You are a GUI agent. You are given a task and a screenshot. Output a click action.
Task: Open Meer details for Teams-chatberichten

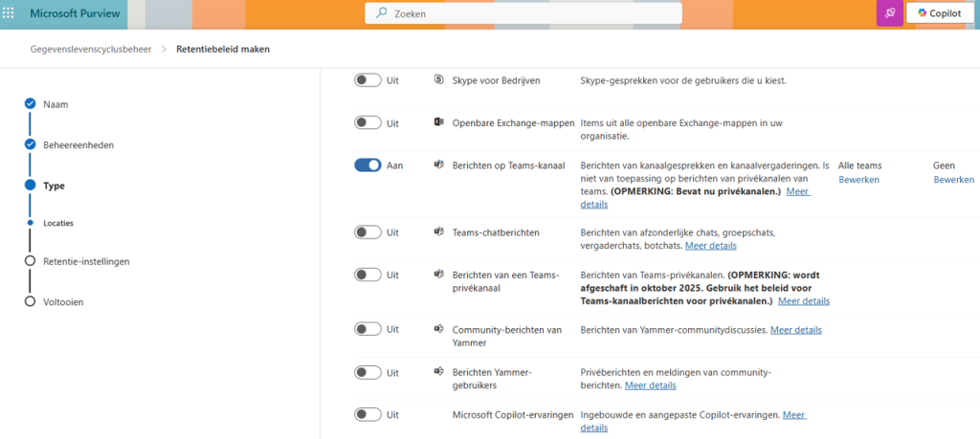(711, 246)
